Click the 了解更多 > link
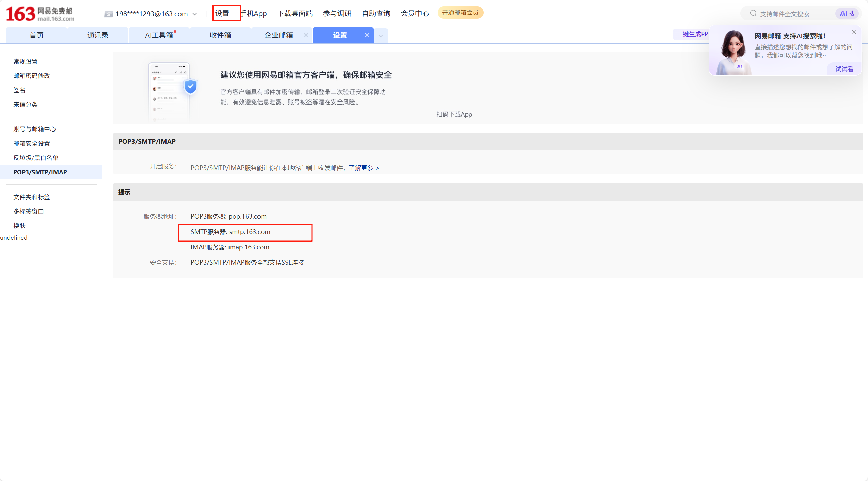This screenshot has height=481, width=868. tap(364, 168)
